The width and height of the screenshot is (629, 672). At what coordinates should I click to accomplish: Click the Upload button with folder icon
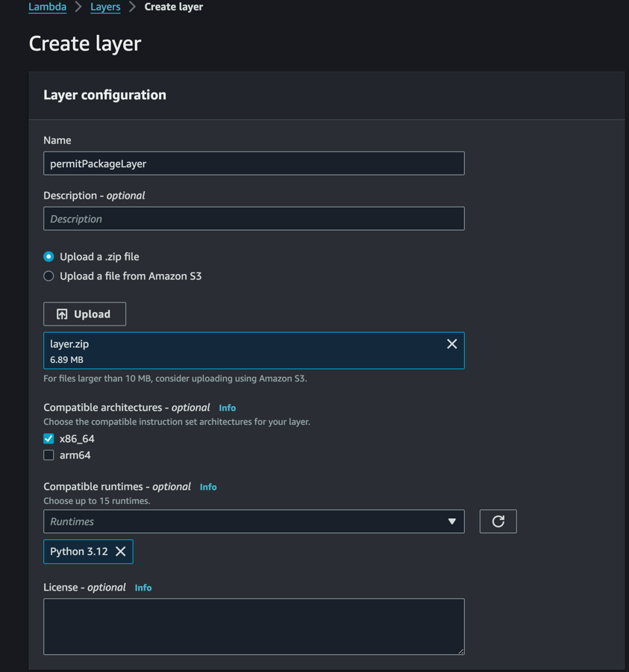tap(84, 314)
